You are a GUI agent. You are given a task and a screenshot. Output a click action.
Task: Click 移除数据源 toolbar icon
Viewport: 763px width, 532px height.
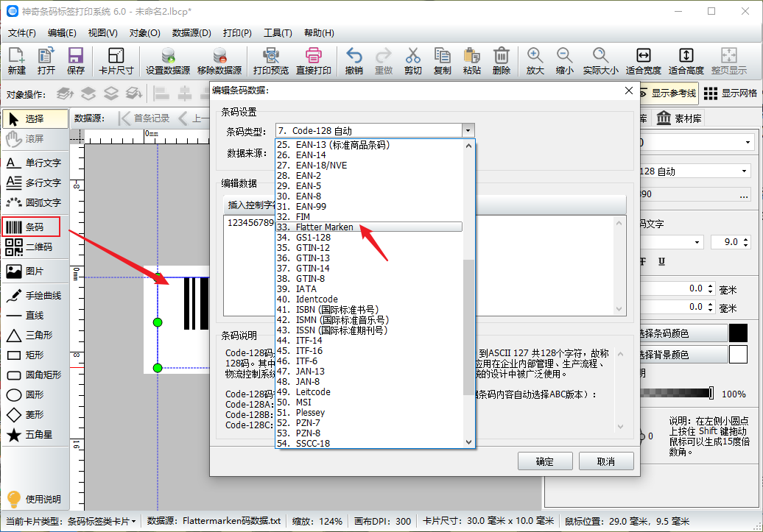pyautogui.click(x=219, y=61)
